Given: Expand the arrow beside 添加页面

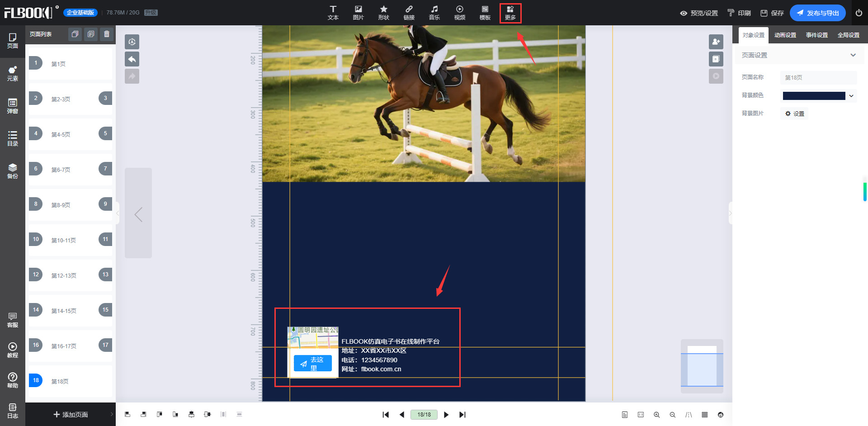Looking at the screenshot, I should click(x=112, y=414).
